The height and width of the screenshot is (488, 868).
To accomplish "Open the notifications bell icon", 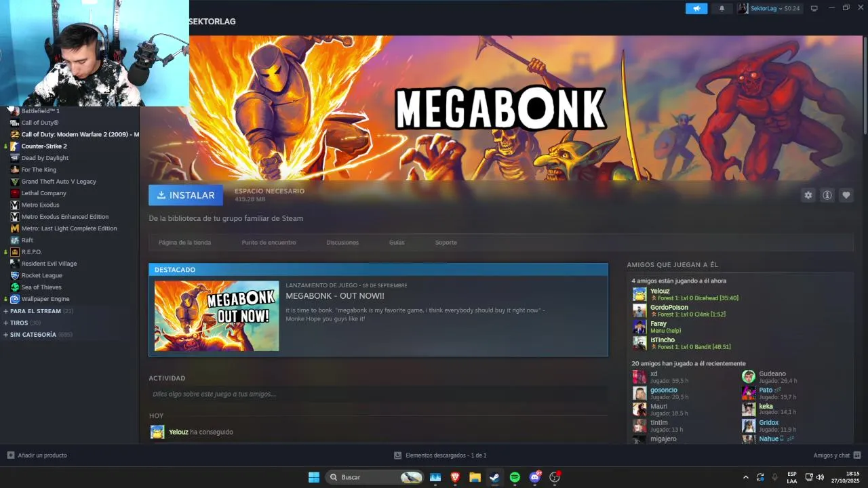I will [x=722, y=8].
